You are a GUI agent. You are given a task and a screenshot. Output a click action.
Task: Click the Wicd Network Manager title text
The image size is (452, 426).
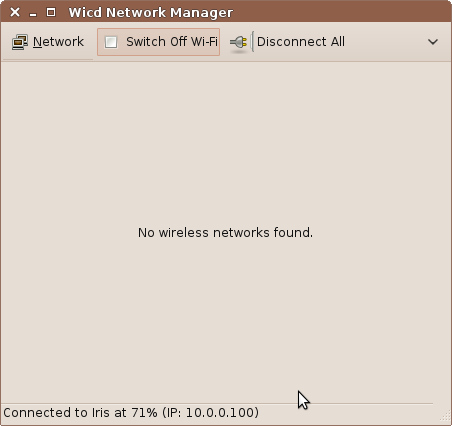coord(151,13)
